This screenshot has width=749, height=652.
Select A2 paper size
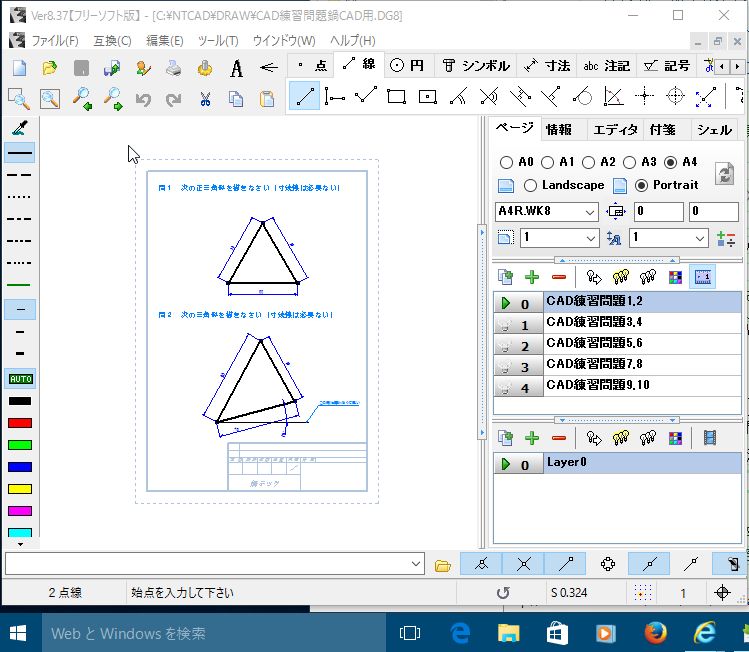588,162
